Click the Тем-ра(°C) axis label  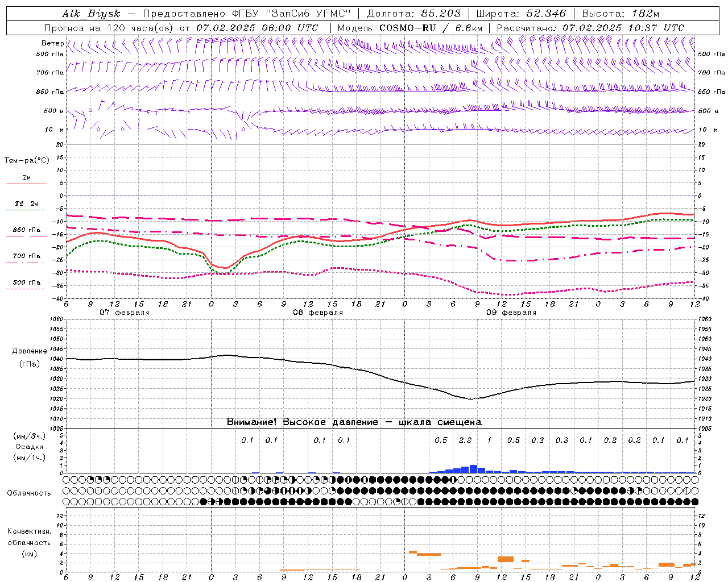(27, 161)
